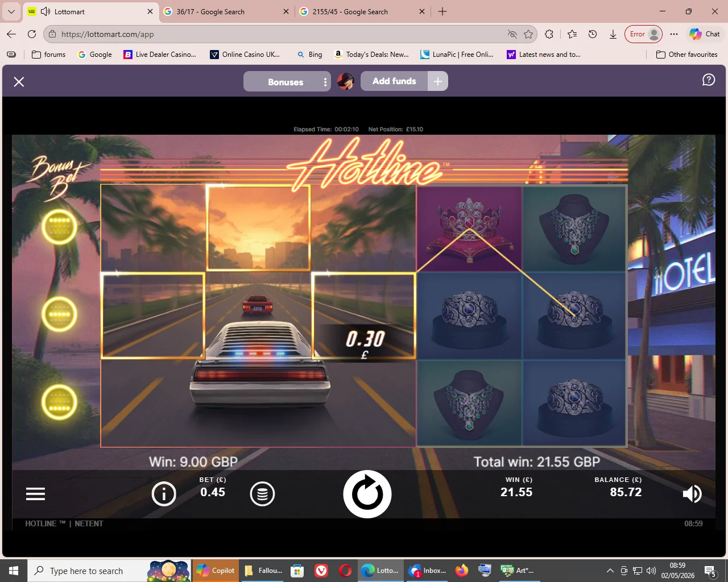Open the LunaPic bookmark

457,55
